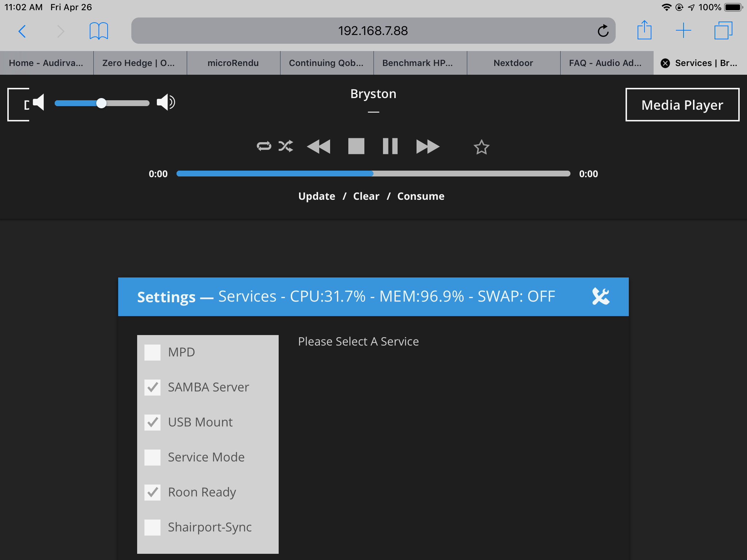
Task: Select the MPD service label
Action: point(181,352)
